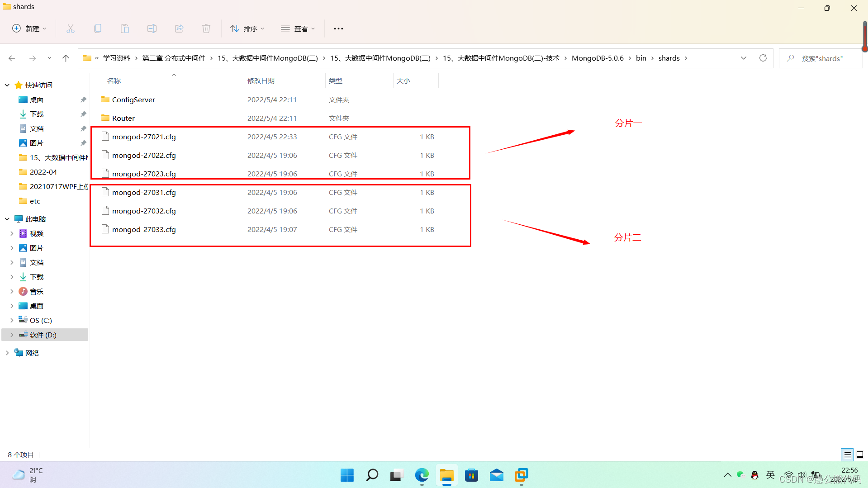Expand the 软件 (D:) drive node
The height and width of the screenshot is (488, 868).
(x=12, y=335)
